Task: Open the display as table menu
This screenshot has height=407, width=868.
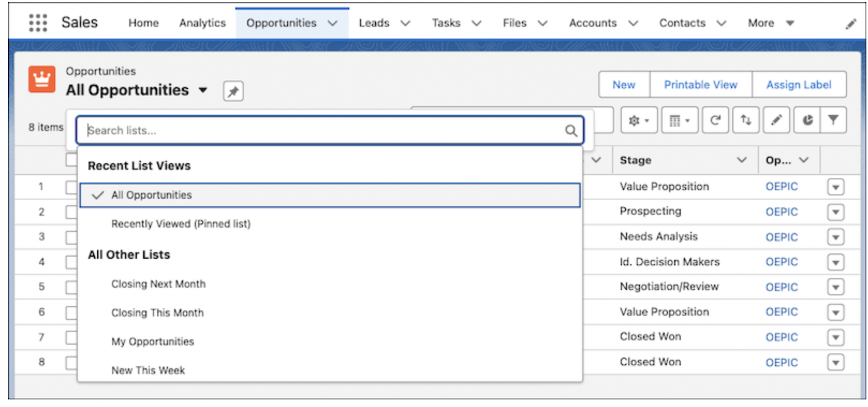Action: 680,120
